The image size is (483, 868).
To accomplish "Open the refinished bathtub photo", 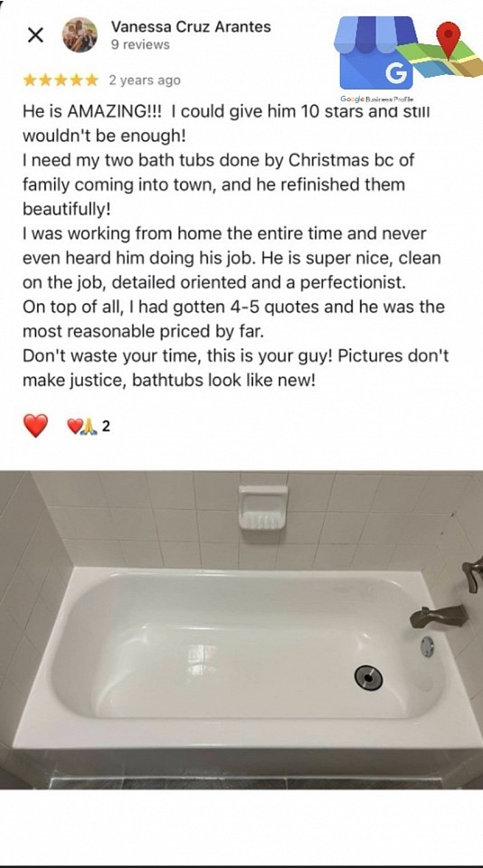I will (x=241, y=630).
